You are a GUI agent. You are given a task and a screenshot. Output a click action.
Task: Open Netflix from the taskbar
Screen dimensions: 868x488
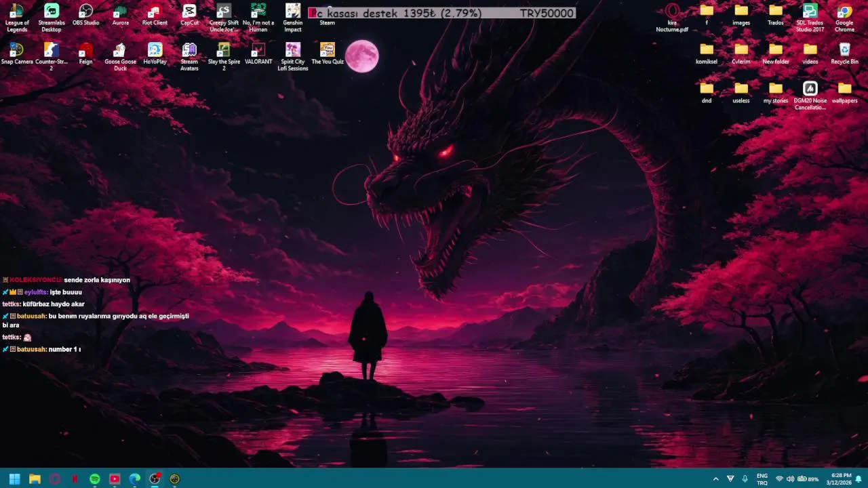coord(75,479)
